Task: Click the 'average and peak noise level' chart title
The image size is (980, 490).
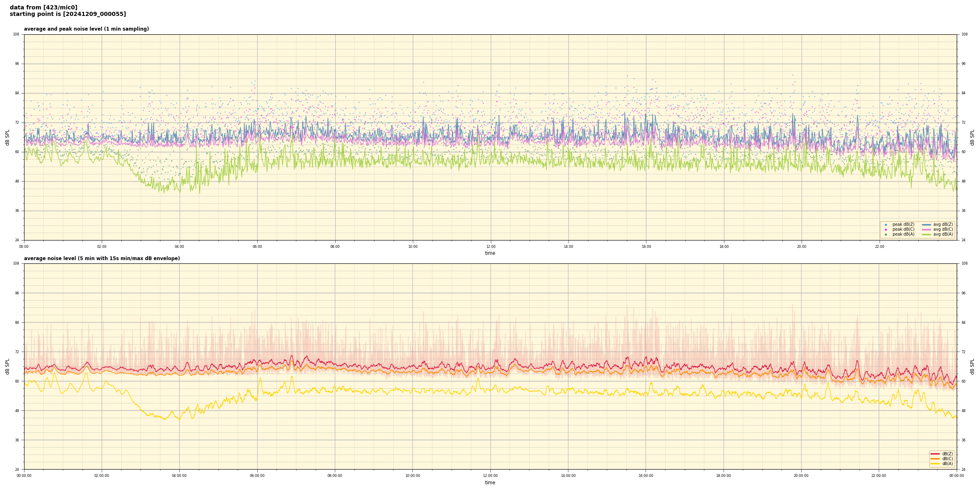Action: coord(86,29)
